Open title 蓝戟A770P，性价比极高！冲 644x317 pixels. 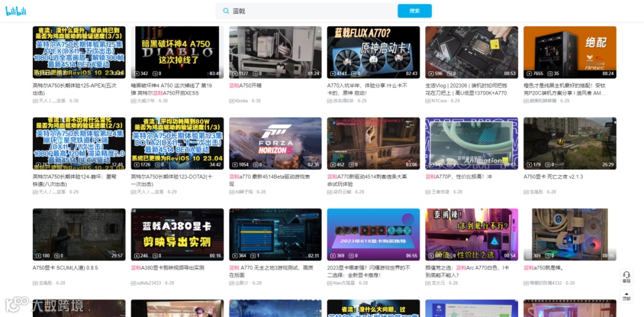[459, 177]
